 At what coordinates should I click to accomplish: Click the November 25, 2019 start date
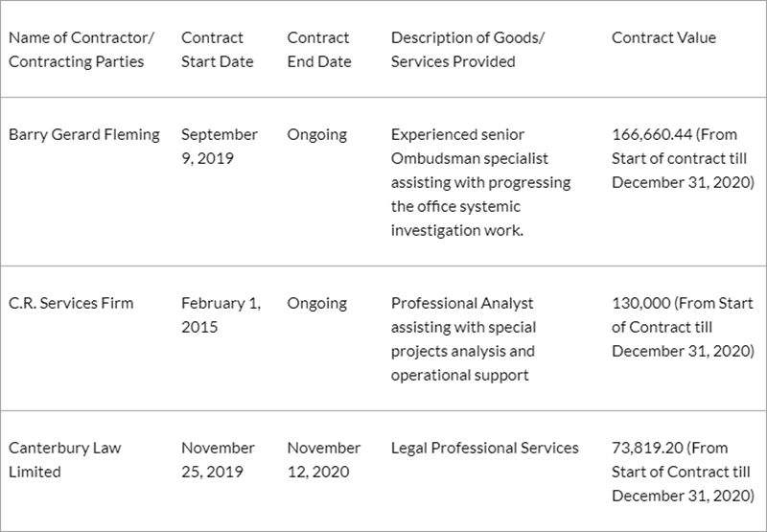218,459
